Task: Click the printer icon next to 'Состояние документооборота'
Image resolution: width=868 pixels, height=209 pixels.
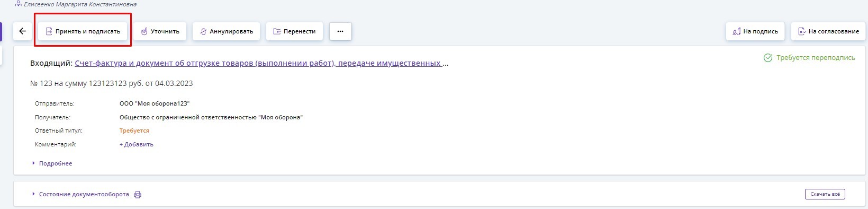Action: 138,195
